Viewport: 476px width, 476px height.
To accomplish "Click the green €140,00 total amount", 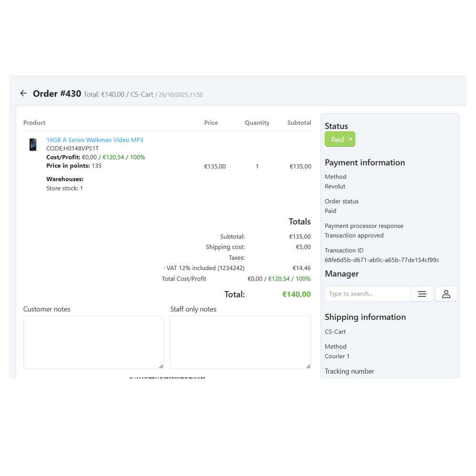I will (x=296, y=295).
